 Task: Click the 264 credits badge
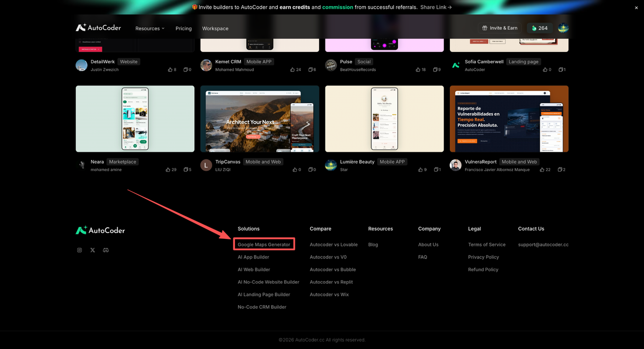click(539, 28)
